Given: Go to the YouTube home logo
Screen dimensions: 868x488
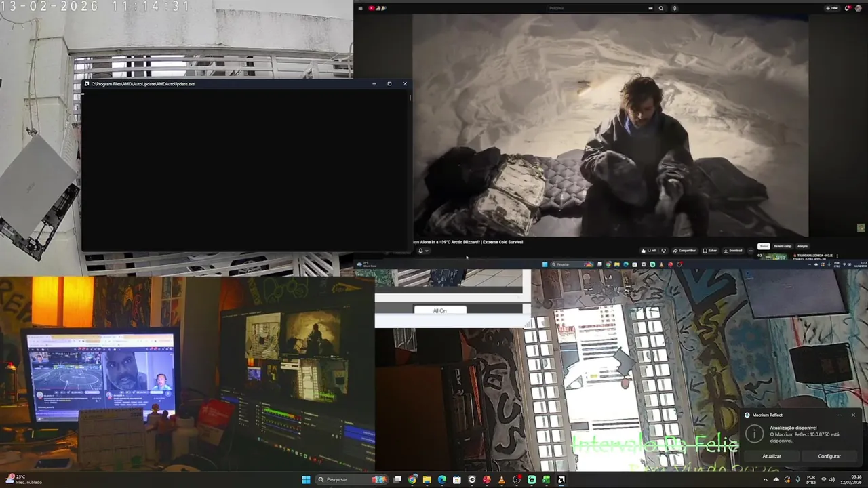Looking at the screenshot, I should point(377,8).
